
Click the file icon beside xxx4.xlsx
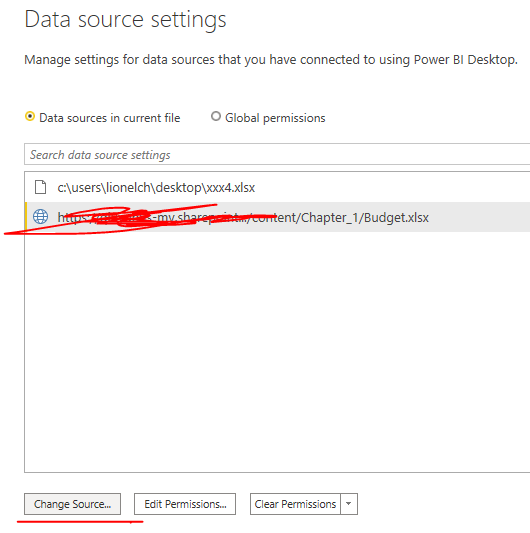click(40, 187)
